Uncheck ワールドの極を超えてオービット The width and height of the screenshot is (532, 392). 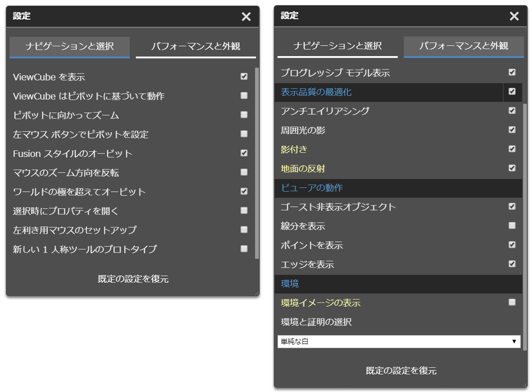click(244, 191)
